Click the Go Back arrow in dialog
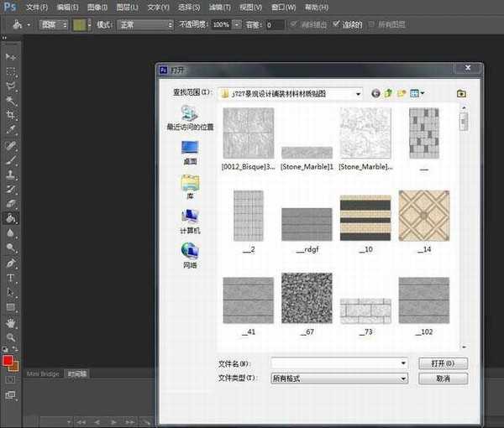Screen dimensions: 504x428 [x=375, y=94]
